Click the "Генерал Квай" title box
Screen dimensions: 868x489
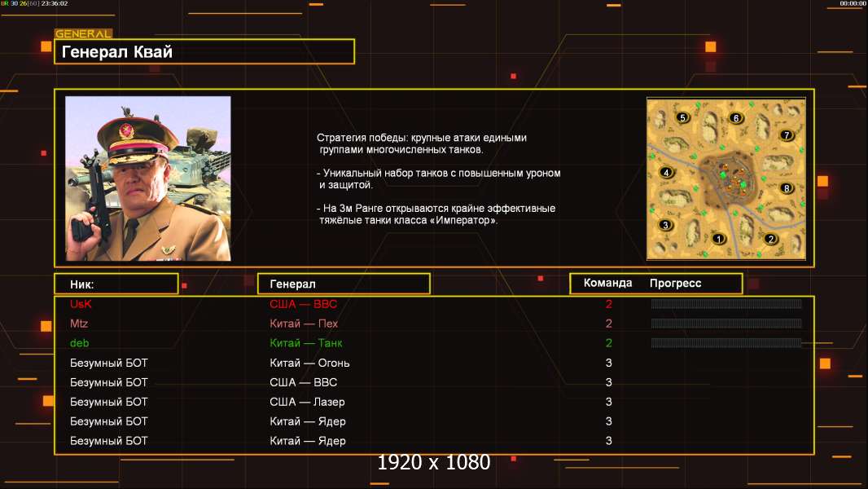tap(204, 51)
